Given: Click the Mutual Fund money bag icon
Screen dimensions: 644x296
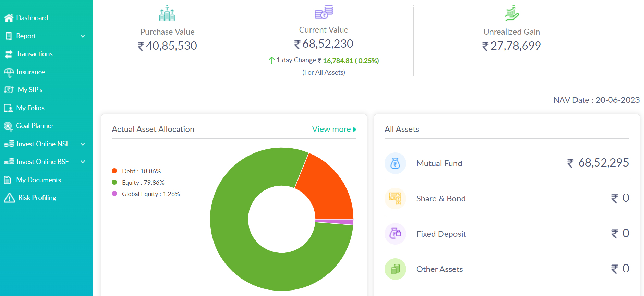Looking at the screenshot, I should (395, 163).
